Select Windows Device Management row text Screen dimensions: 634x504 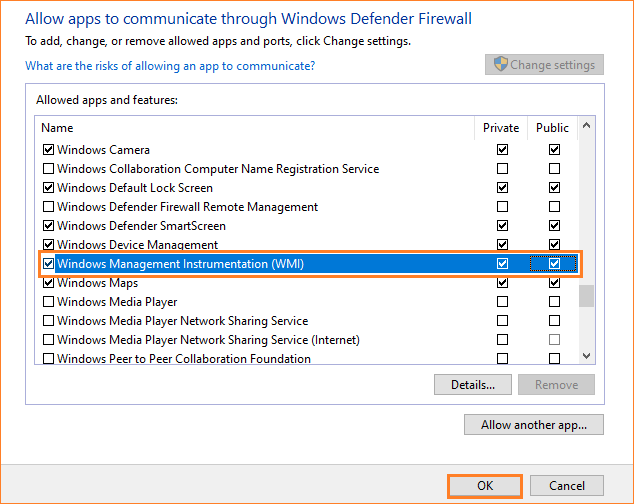137,245
